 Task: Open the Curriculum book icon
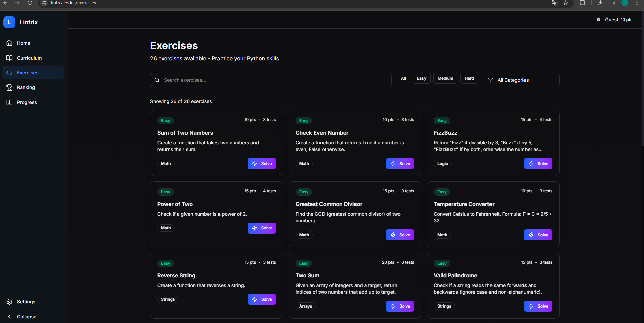(x=9, y=58)
